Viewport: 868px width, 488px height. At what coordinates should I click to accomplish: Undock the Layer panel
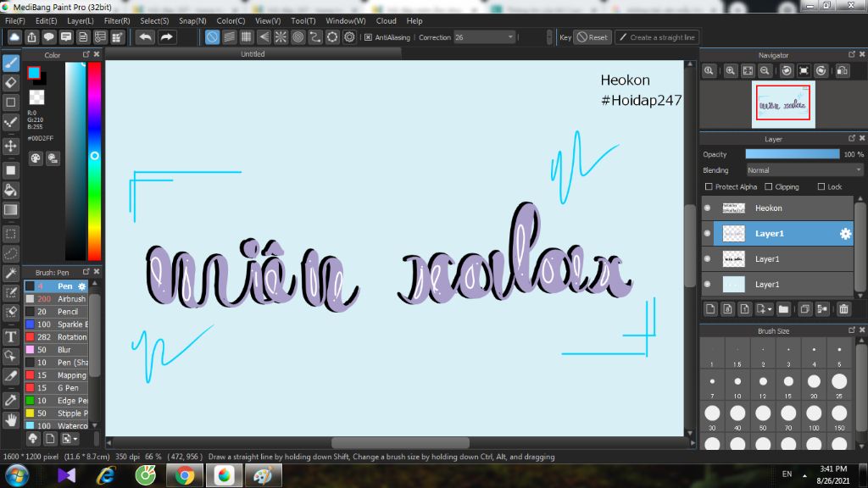851,138
